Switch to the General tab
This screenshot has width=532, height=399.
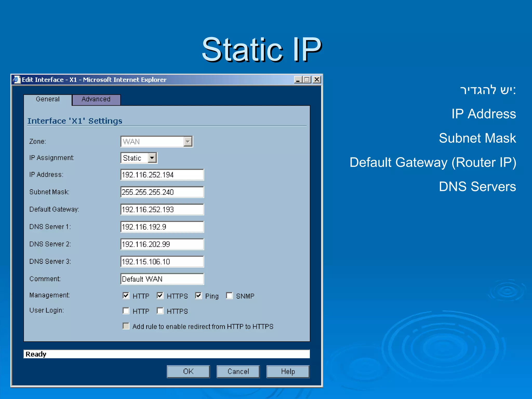(48, 99)
